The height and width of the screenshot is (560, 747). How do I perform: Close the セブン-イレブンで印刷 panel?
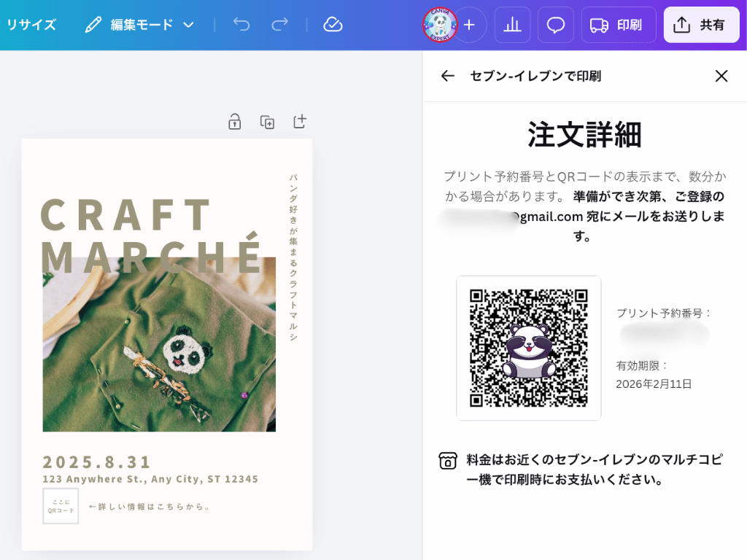(721, 76)
